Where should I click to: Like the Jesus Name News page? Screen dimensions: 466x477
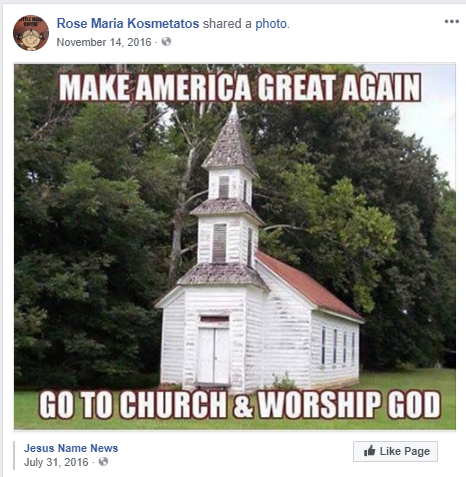pyautogui.click(x=395, y=451)
